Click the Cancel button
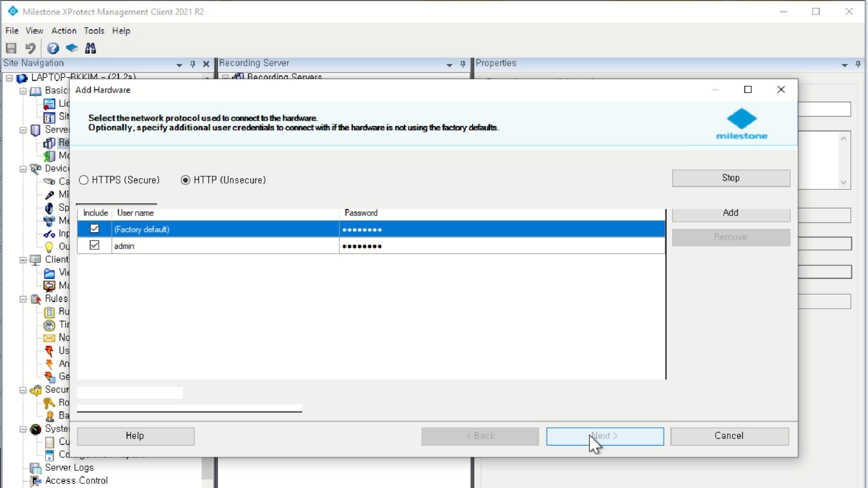Screen dimensions: 868x488 pos(730,436)
